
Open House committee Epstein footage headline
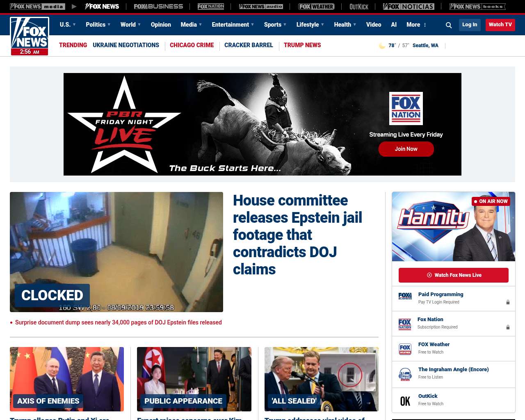point(297,235)
